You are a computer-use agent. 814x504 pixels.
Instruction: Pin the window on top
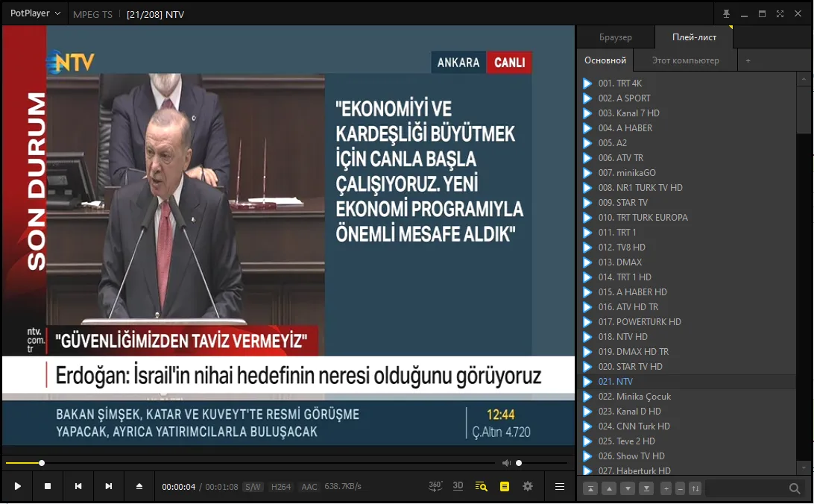tap(726, 14)
